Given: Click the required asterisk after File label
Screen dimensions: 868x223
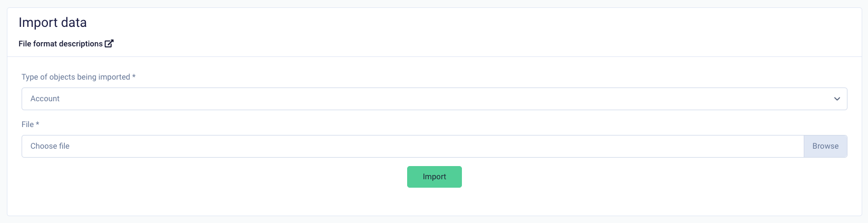Looking at the screenshot, I should pos(37,124).
